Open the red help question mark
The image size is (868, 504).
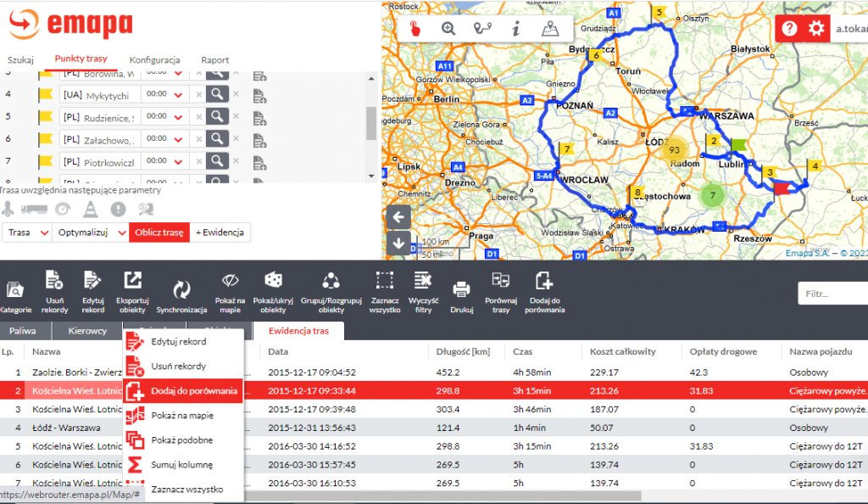click(x=790, y=29)
